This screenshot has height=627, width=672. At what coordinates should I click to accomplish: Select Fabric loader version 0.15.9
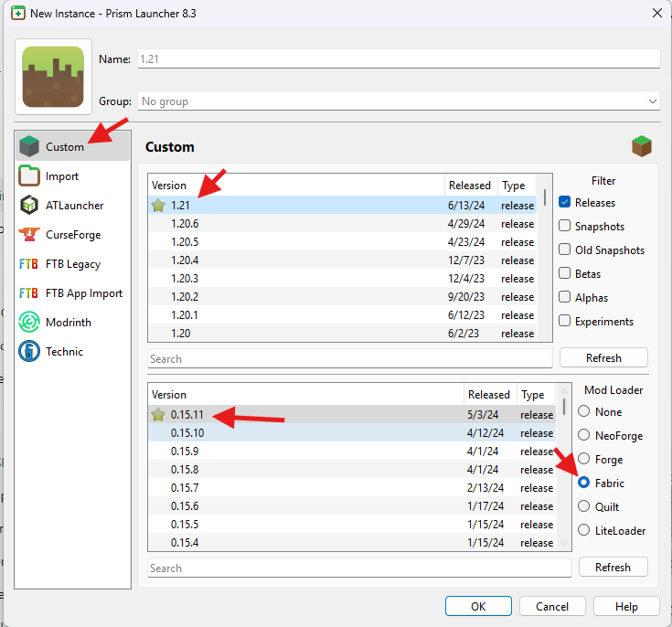tap(352, 452)
